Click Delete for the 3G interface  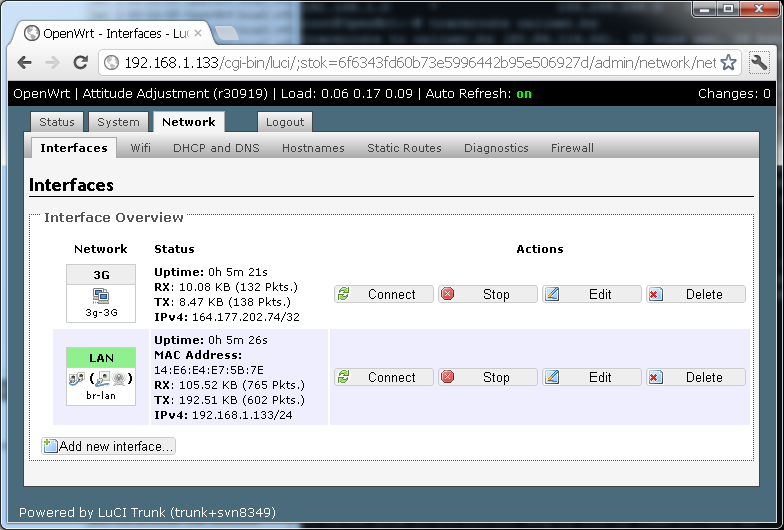pos(696,294)
